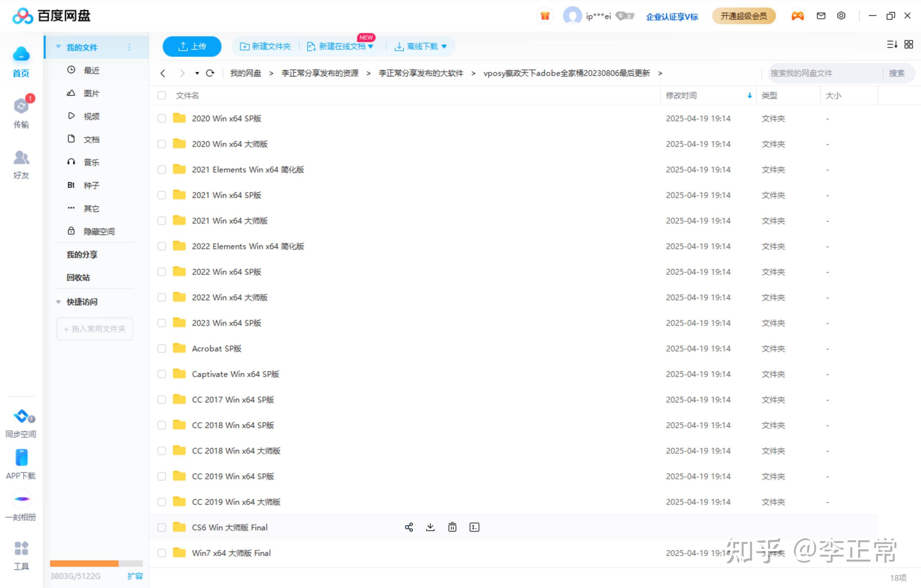
Task: Click 开通超级会员 button
Action: 744,16
